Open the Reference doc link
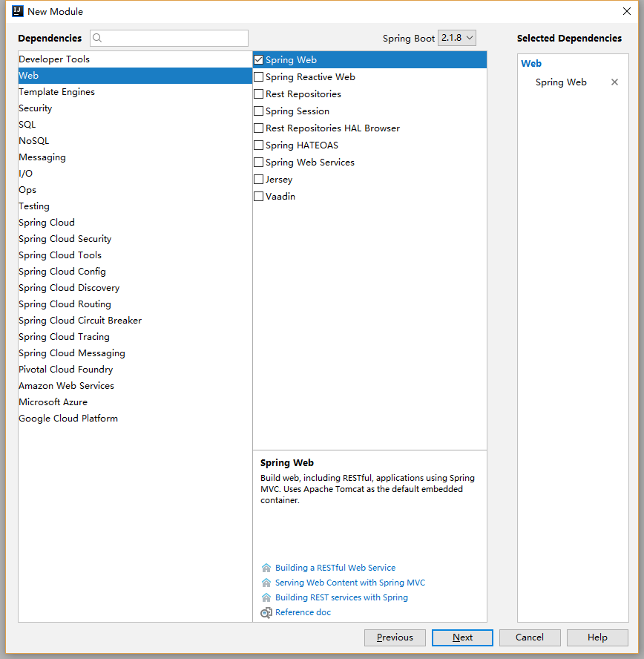644x659 pixels. click(x=303, y=612)
